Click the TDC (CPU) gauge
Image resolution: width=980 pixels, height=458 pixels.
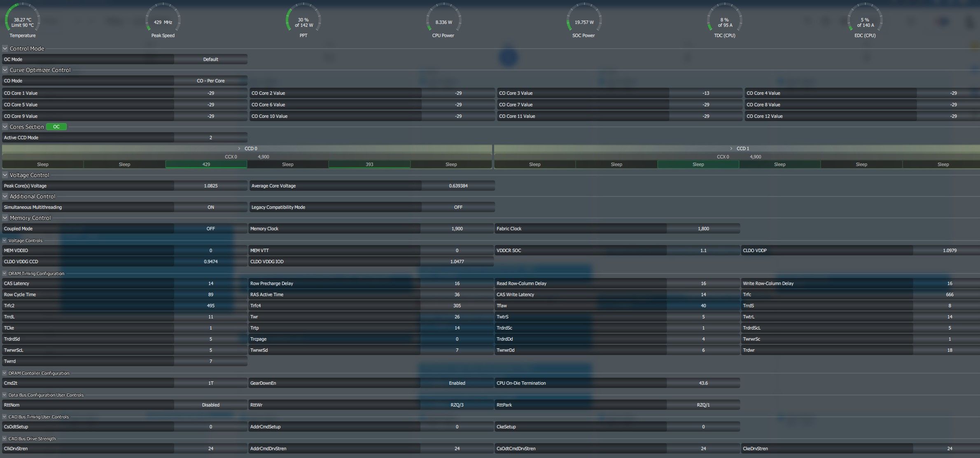click(724, 21)
